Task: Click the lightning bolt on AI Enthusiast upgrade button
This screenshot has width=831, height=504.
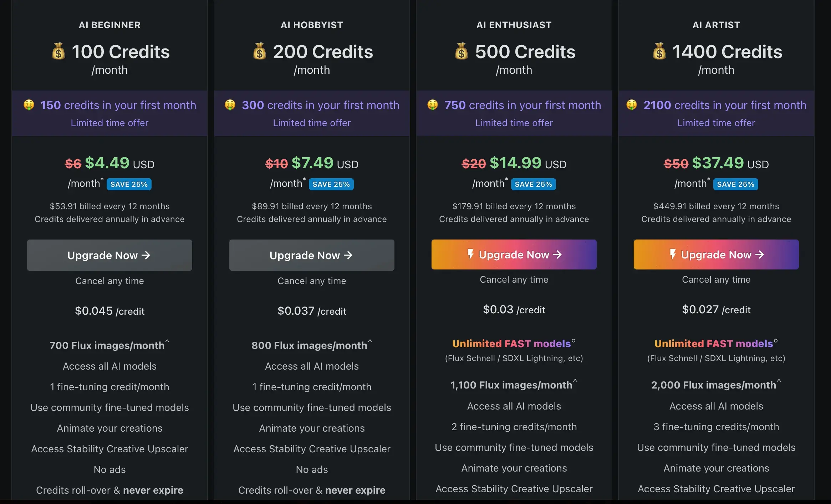Action: pyautogui.click(x=471, y=254)
